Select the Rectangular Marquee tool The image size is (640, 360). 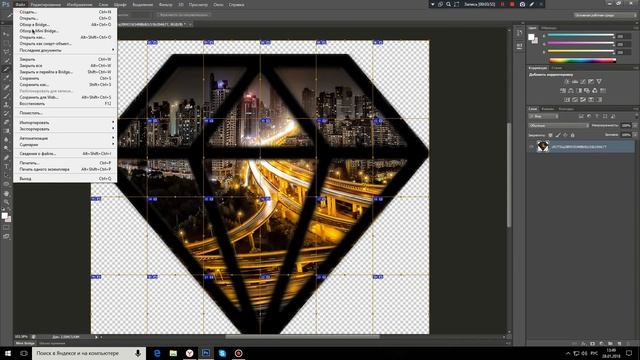point(6,43)
